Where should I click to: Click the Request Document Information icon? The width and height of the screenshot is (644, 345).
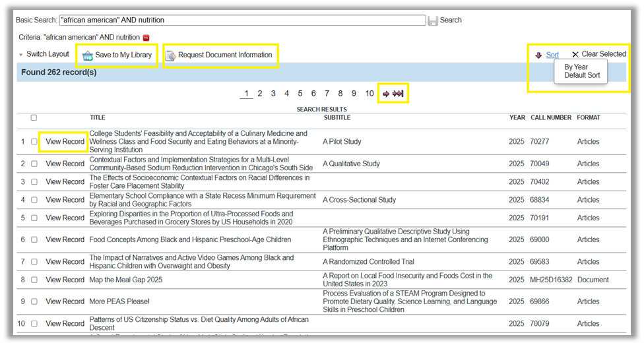pos(170,55)
